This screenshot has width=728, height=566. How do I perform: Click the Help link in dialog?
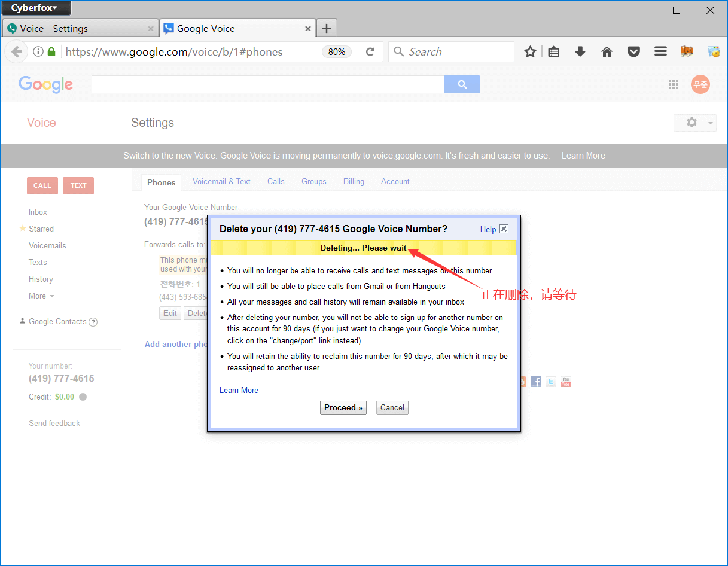(x=488, y=229)
